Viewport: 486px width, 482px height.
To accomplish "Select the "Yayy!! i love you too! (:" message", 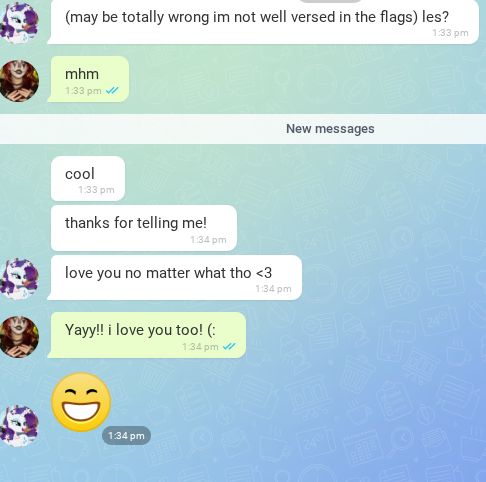I will [x=147, y=335].
